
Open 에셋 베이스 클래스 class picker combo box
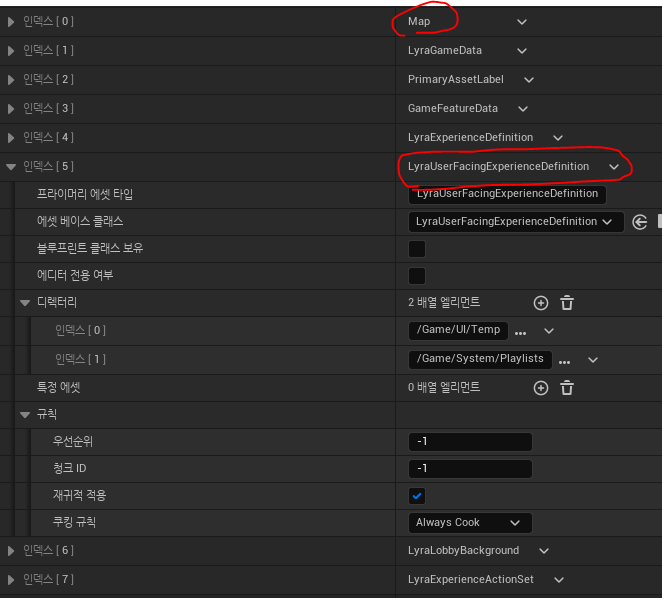pos(516,222)
